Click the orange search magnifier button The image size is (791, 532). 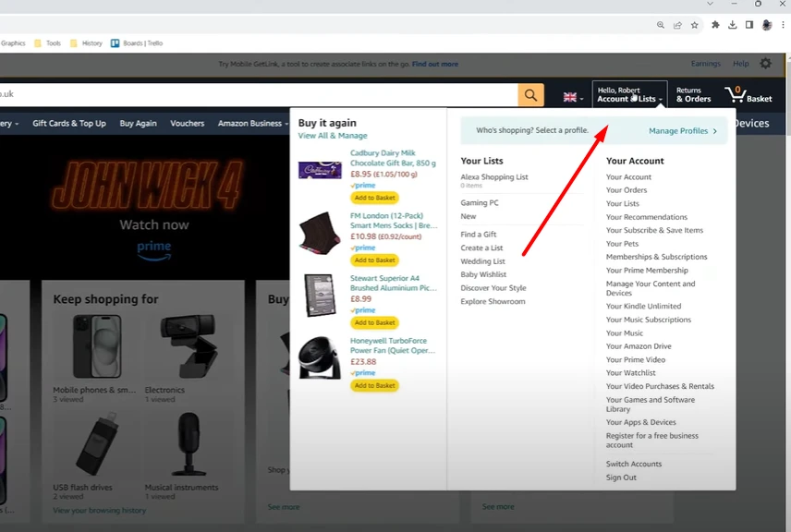coord(530,95)
